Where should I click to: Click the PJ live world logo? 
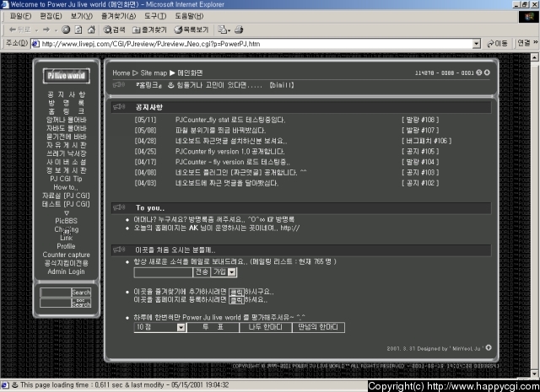(x=66, y=76)
